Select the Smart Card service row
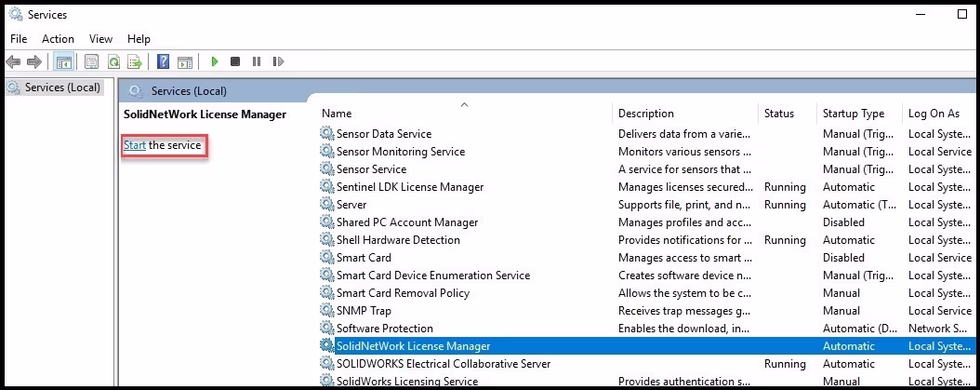980x390 pixels. pyautogui.click(x=646, y=258)
